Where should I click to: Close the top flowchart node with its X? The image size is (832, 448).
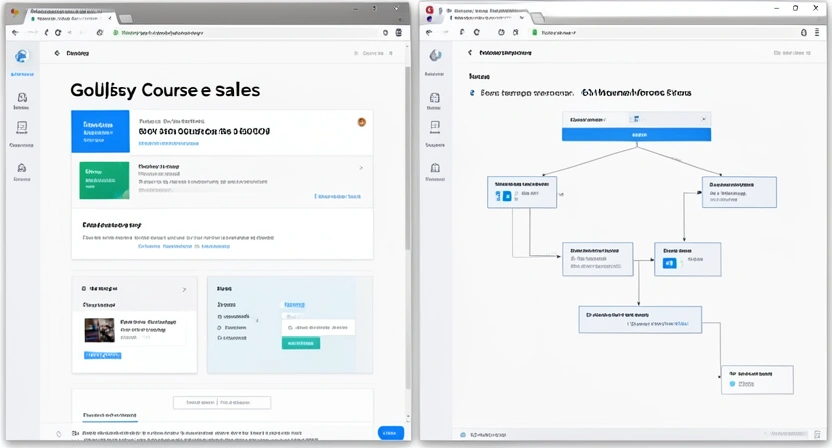click(x=704, y=119)
